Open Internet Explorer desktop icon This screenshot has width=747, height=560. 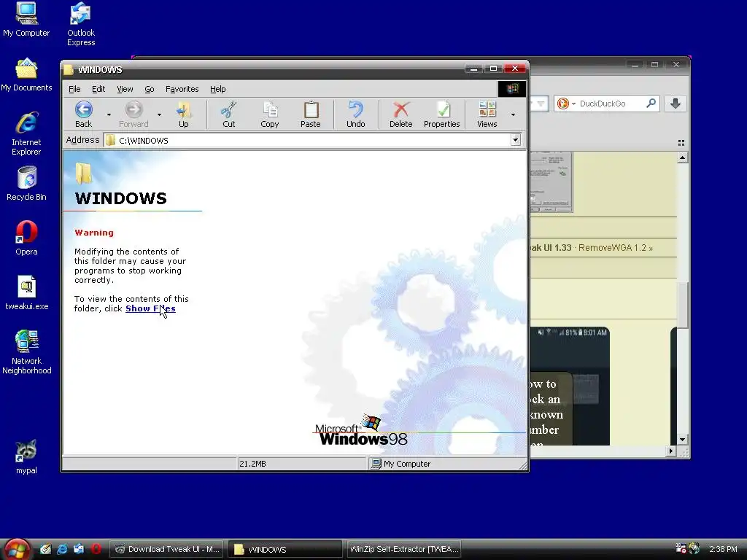tap(26, 134)
